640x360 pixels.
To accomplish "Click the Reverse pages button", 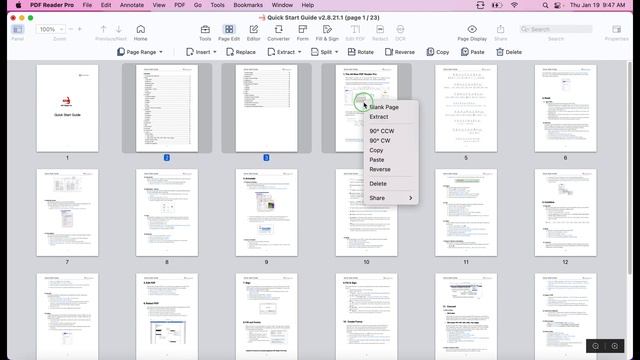I will [x=400, y=52].
